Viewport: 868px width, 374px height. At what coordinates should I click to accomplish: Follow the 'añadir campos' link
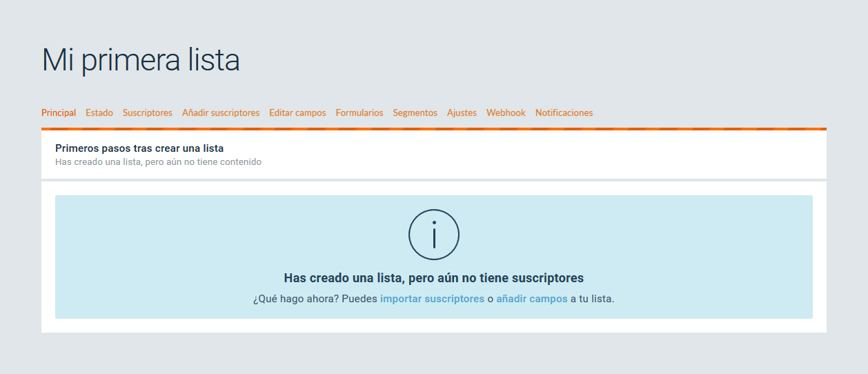coord(531,299)
